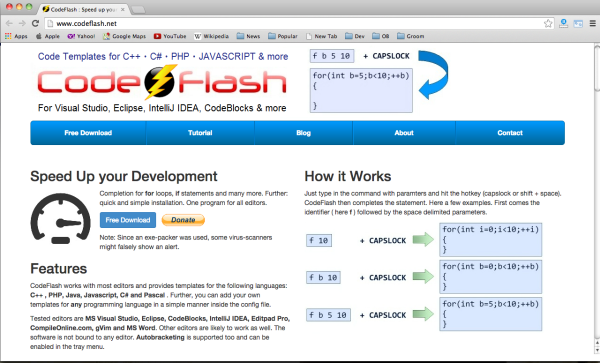Click the header code box with for(int b=5;b<10;++b)

point(361,90)
